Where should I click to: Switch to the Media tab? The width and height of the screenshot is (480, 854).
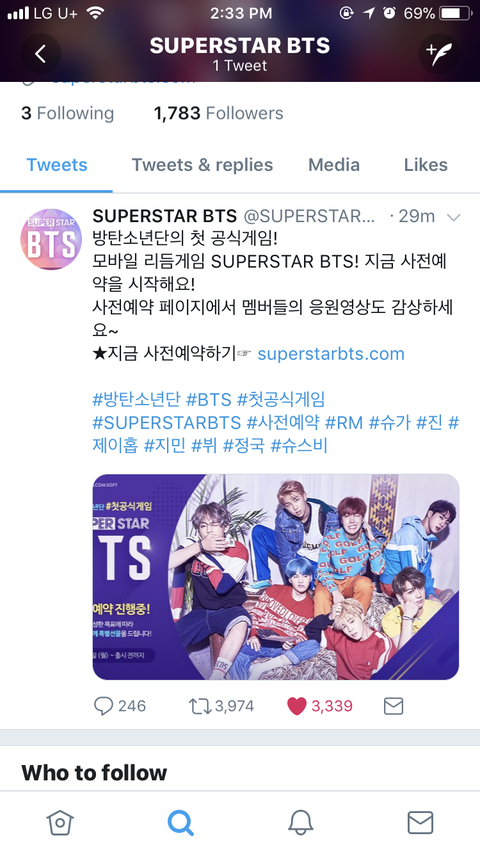pyautogui.click(x=334, y=165)
